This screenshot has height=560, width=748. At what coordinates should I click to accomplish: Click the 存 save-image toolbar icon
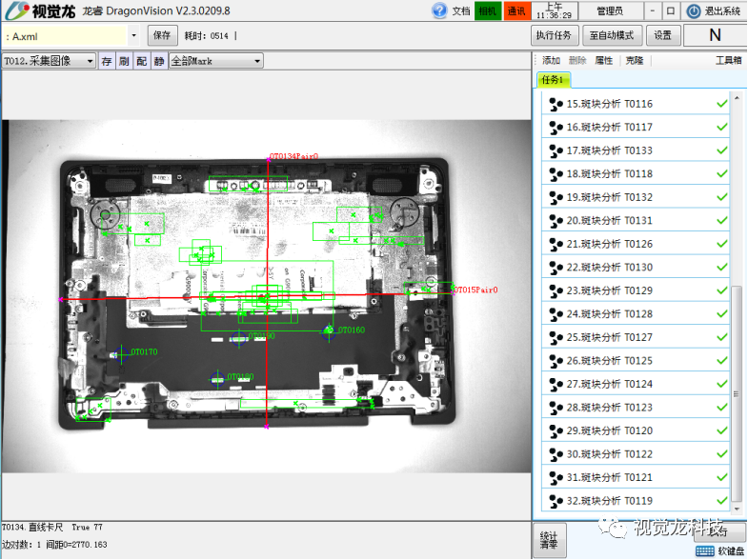(x=107, y=61)
